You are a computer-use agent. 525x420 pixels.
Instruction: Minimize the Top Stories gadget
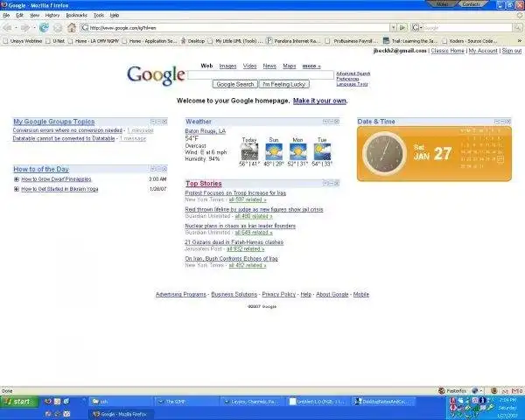(x=331, y=183)
